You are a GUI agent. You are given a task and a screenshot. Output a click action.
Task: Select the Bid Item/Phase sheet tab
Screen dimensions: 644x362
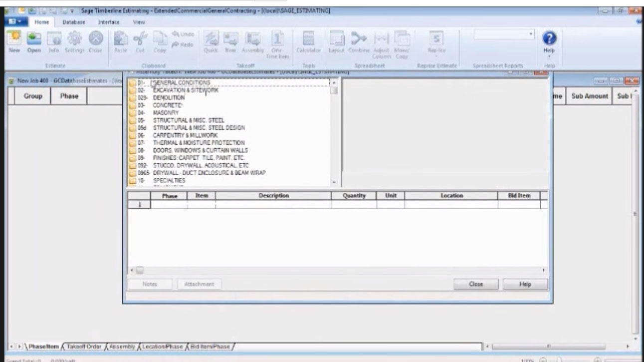pos(210,346)
